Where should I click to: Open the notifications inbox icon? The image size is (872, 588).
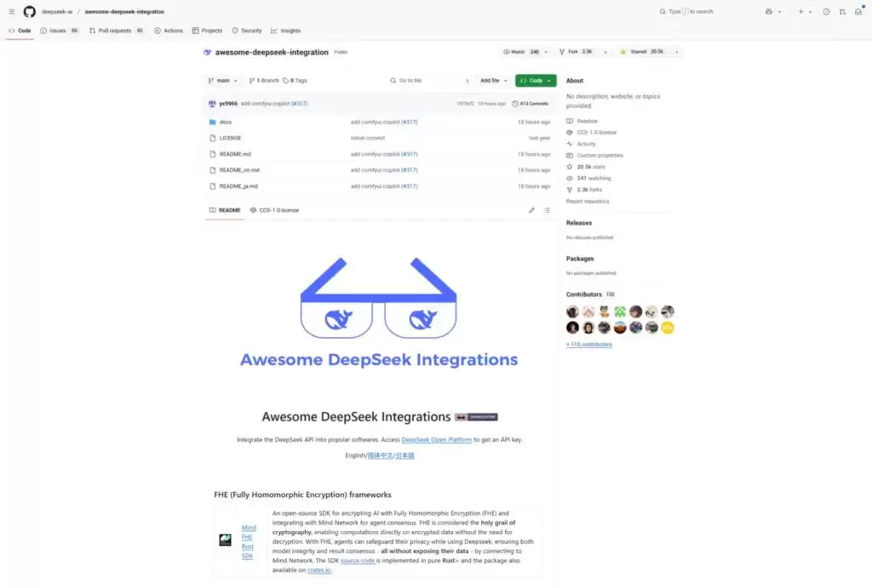858,11
